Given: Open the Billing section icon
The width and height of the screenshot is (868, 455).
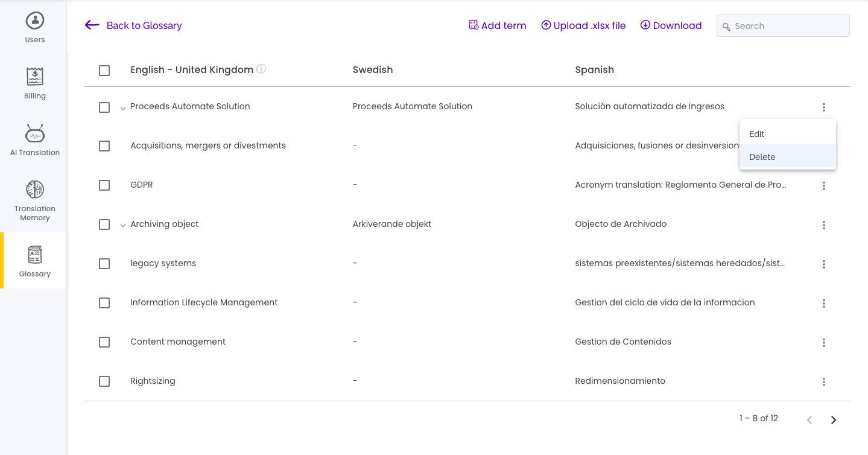Looking at the screenshot, I should [35, 77].
